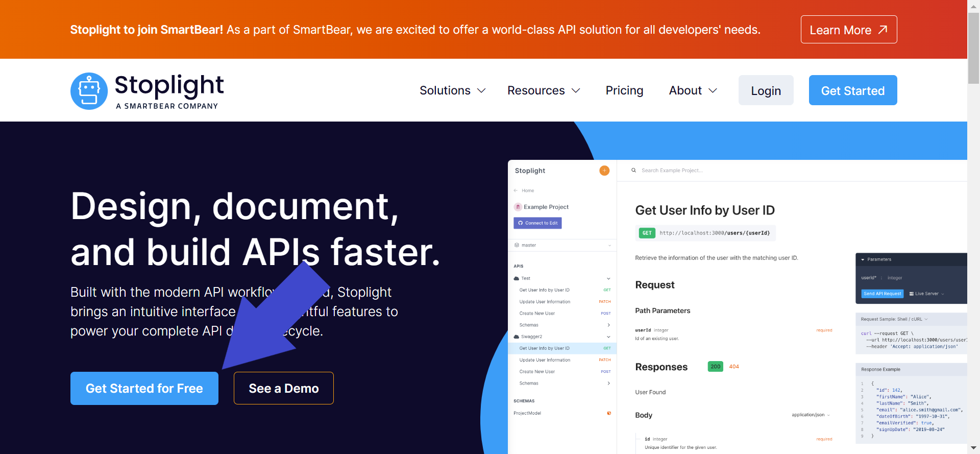The image size is (980, 454).
Task: Click the green GET method badge
Action: tap(647, 233)
